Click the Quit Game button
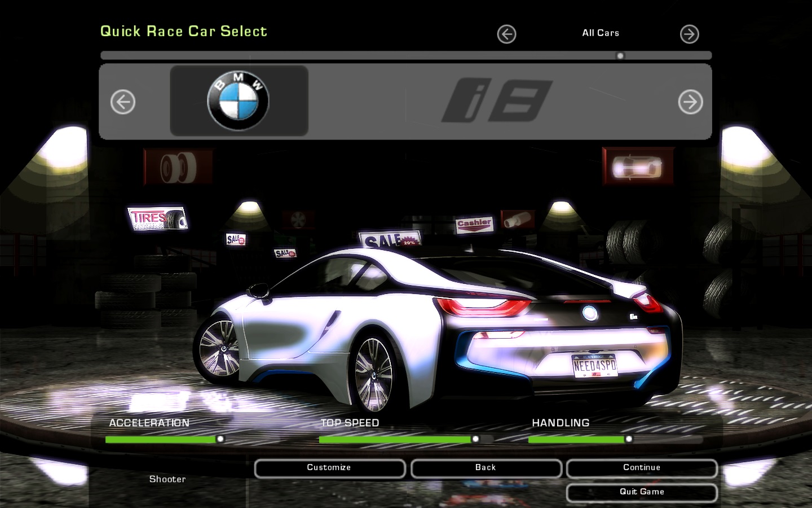This screenshot has width=812, height=508. (641, 492)
